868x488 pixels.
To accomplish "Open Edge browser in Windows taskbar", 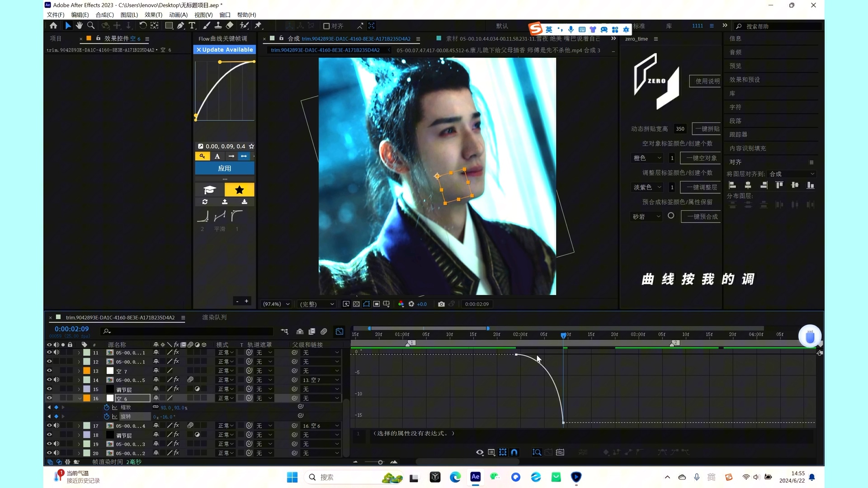I will click(455, 477).
